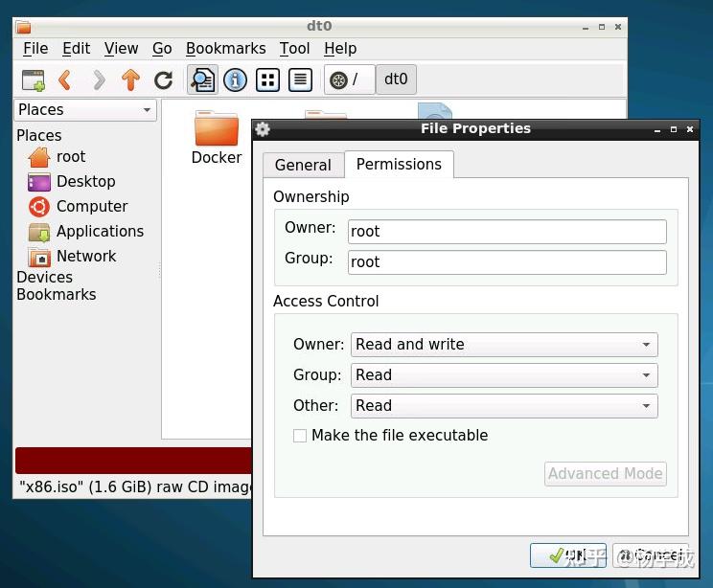The height and width of the screenshot is (588, 713).
Task: Enable Make the file executable checkbox
Action: 300,436
